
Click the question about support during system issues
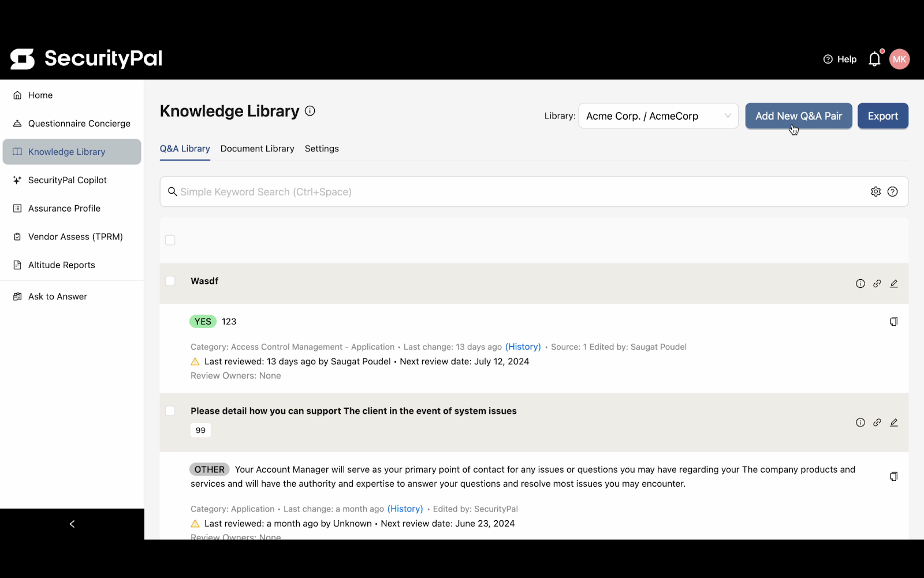click(x=353, y=411)
